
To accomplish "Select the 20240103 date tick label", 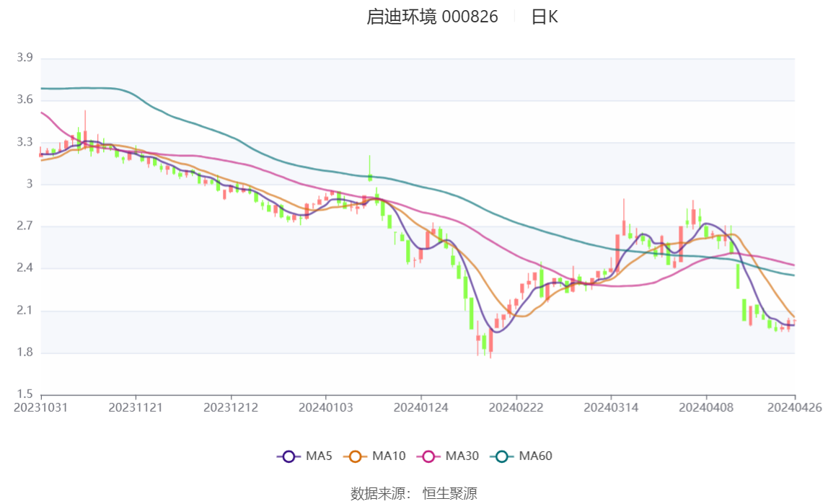I will pyautogui.click(x=326, y=408).
